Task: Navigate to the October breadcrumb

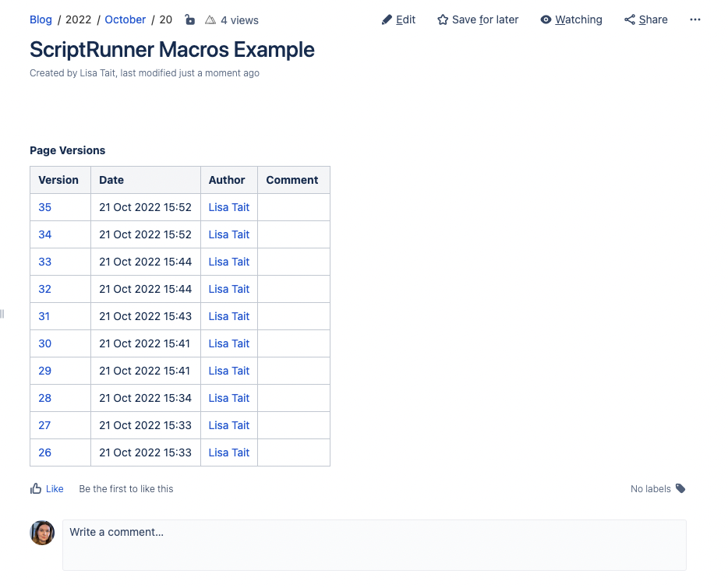Action: click(125, 19)
